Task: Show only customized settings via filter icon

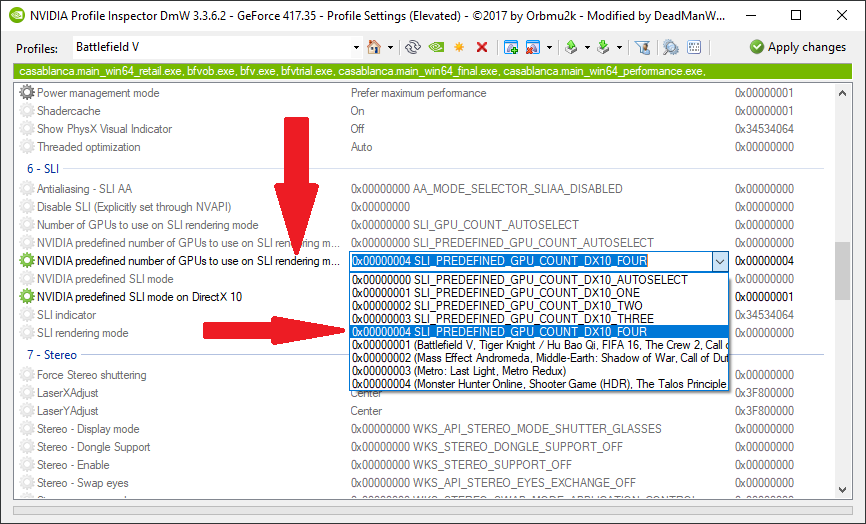Action: click(642, 47)
